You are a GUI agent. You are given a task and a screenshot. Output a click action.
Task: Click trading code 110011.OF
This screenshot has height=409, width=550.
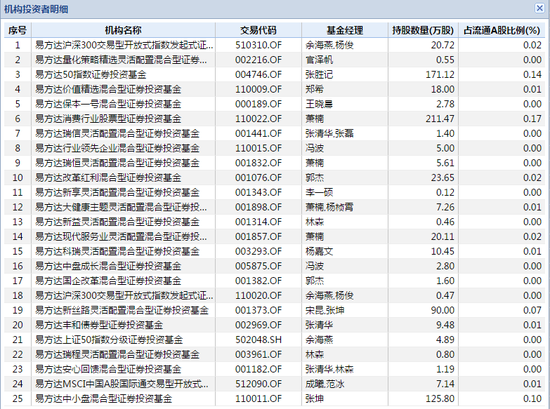point(259,399)
